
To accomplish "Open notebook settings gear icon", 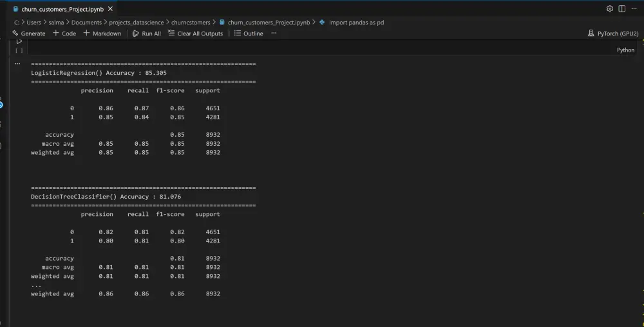I will (609, 8).
